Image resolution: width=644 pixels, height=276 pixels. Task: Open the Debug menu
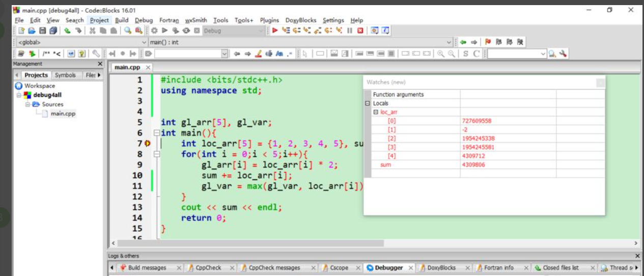tap(144, 20)
